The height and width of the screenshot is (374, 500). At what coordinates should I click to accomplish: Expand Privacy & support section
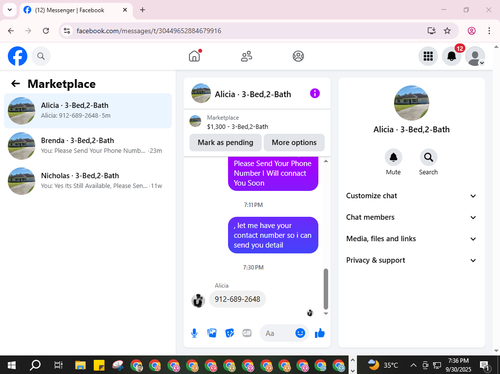411,260
